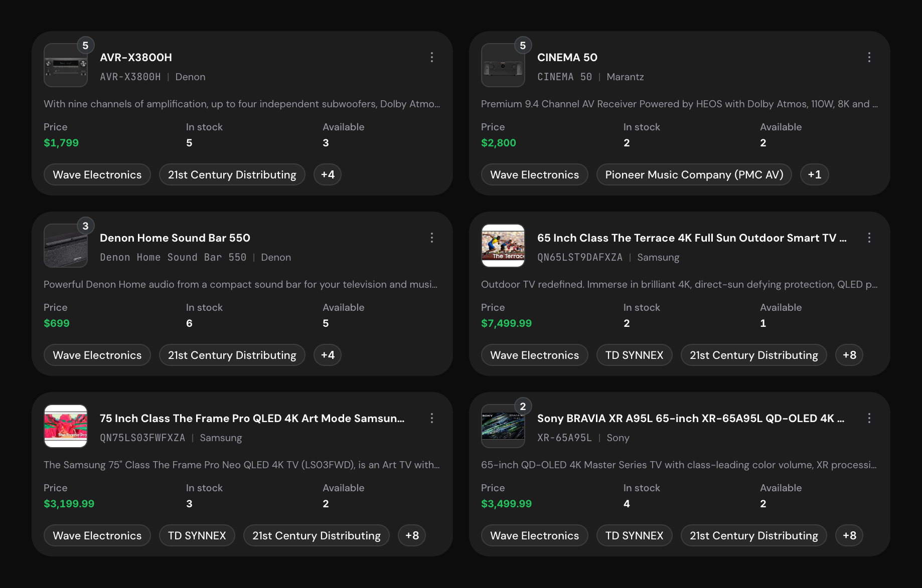Expand the +4 distributors on the AVR-X3800H card

328,174
